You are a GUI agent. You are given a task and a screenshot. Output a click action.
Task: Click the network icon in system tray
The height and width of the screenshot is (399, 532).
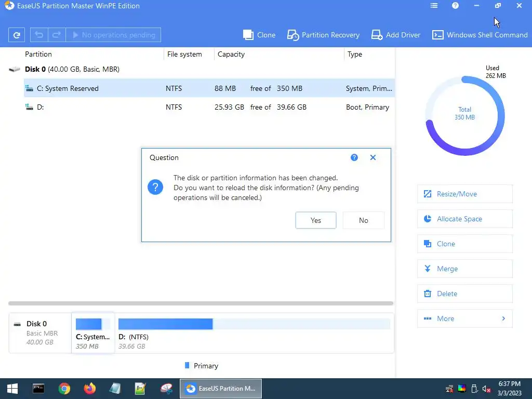pos(449,389)
